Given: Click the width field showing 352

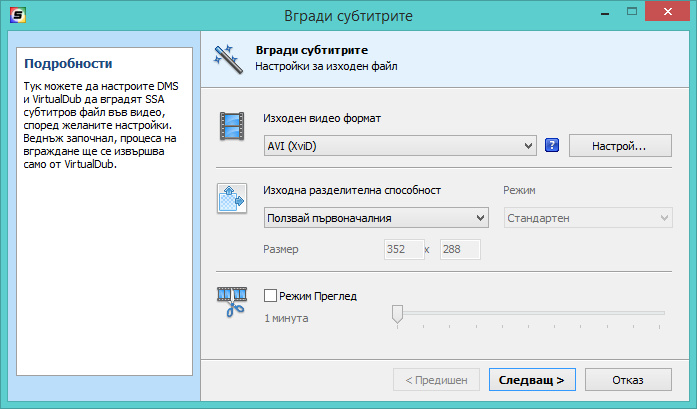Looking at the screenshot, I should [x=401, y=249].
